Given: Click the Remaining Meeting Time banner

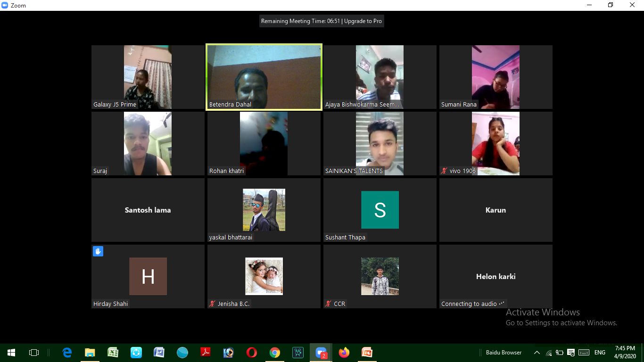Looking at the screenshot, I should click(301, 21).
